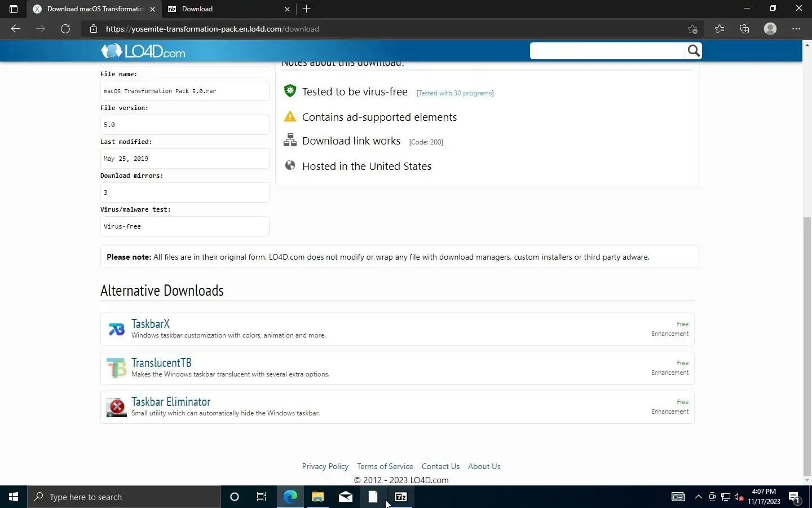Add this page to favorites

point(692,29)
